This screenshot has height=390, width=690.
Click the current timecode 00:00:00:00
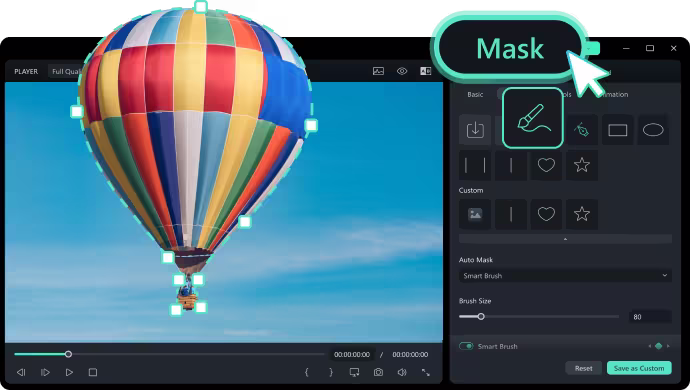(x=352, y=354)
